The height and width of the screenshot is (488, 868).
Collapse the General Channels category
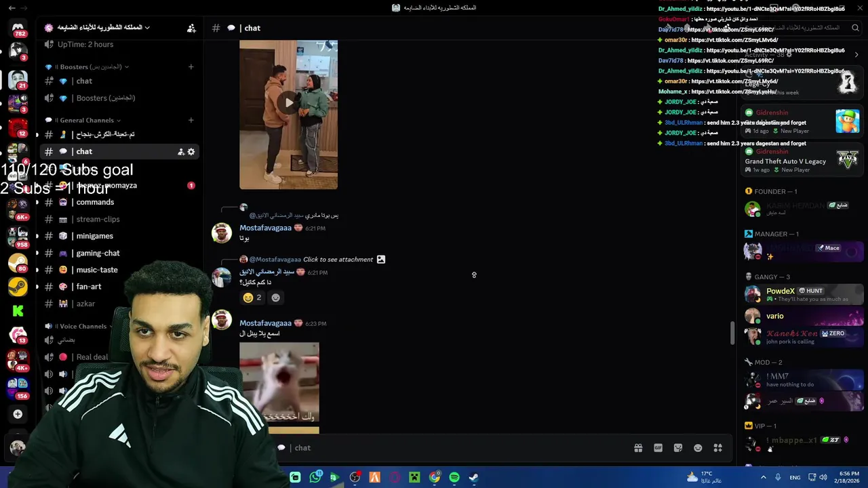[x=83, y=120]
